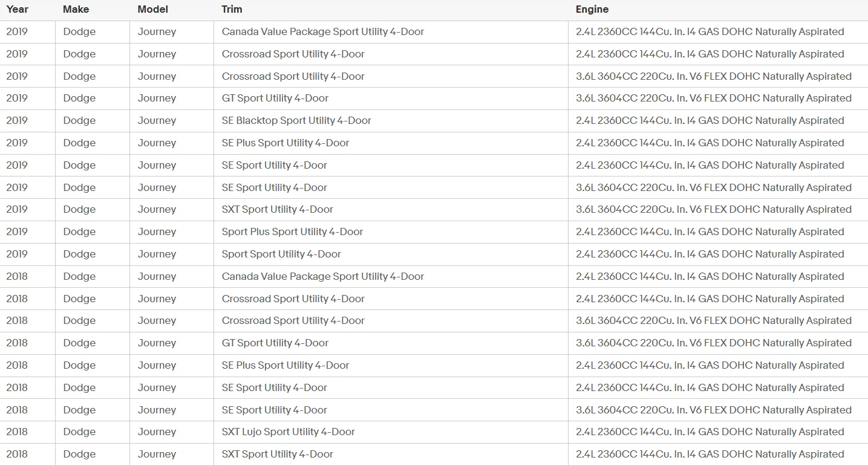Click the '2019' year cell in Sport Plus row

point(17,231)
